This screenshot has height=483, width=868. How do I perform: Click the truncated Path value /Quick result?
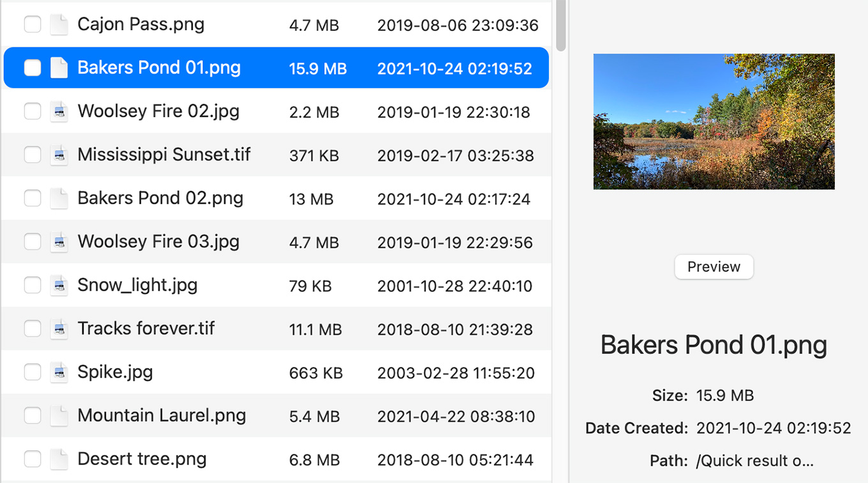[754, 461]
